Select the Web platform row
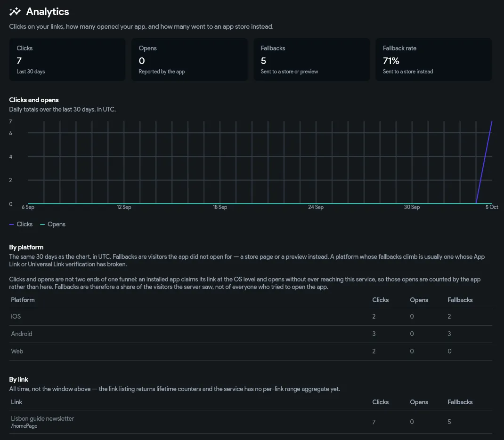Viewport: 504px width, 440px height. tap(251, 352)
